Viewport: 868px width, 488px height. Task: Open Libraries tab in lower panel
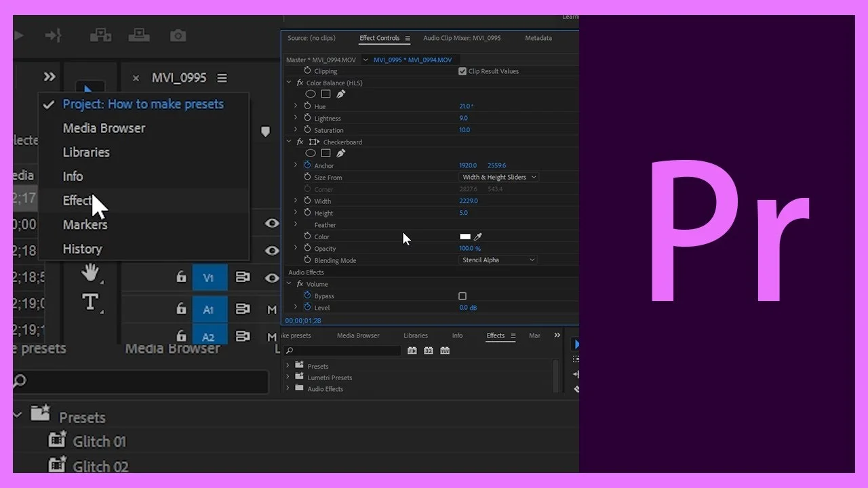point(416,335)
